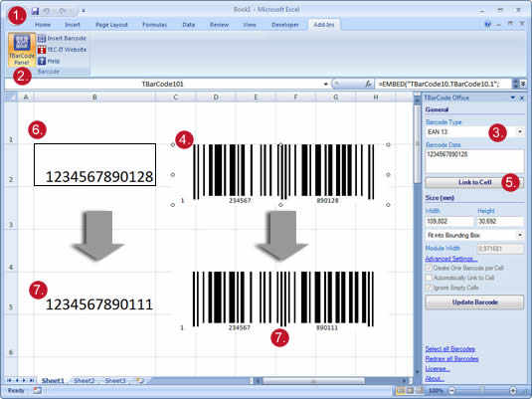Viewport: 532px width, 399px height.
Task: Click the TBarCode Panel ribbon button
Action: click(22, 50)
